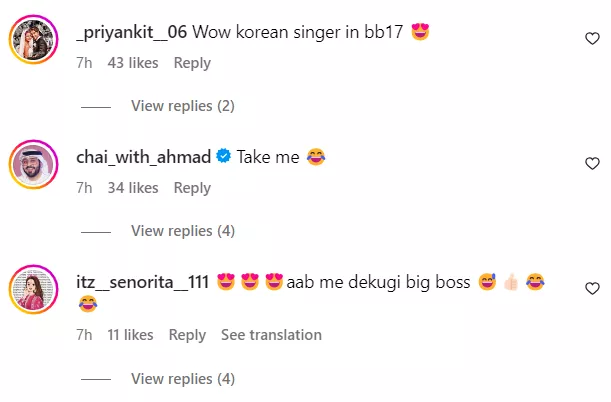Expand the 4 replies under chai_with_ahmad's comment
The height and width of the screenshot is (402, 611).
tap(182, 231)
